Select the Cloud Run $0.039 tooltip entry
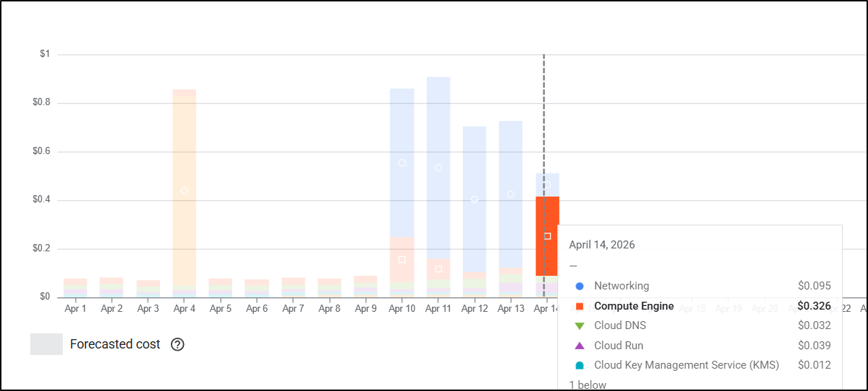This screenshot has width=868, height=391. click(699, 346)
